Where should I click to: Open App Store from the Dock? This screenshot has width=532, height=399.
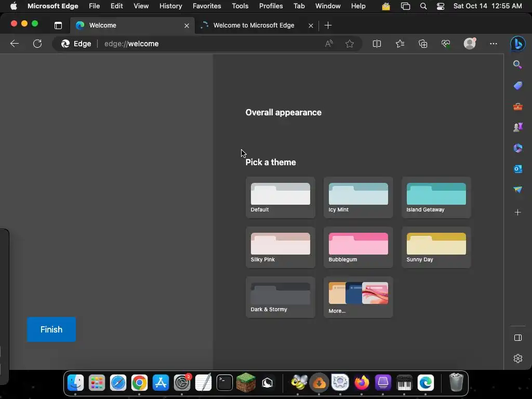pyautogui.click(x=161, y=383)
